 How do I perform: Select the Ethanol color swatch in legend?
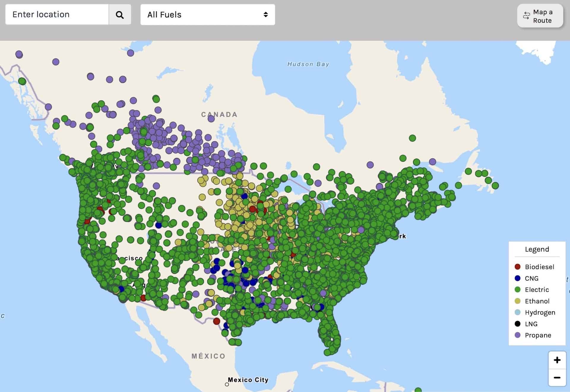(x=517, y=301)
